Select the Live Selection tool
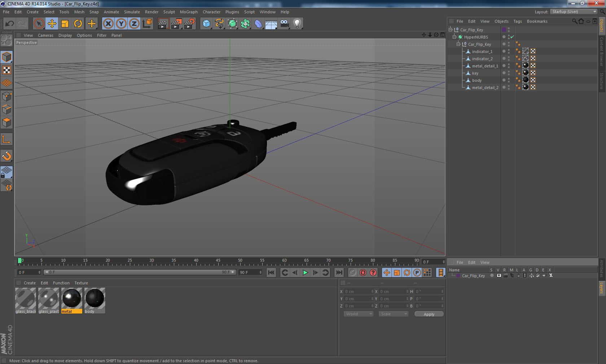 [x=39, y=24]
